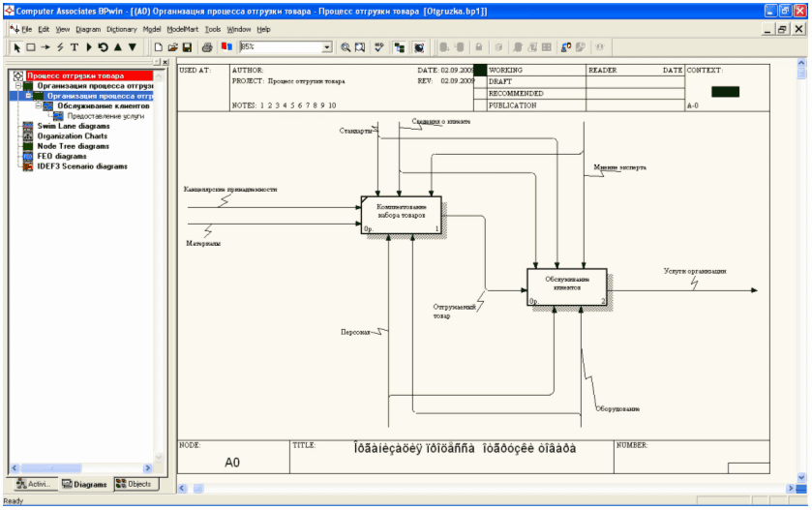Screen dimensions: 812x510
Task: Click the 85% zoom field
Action: (282, 47)
